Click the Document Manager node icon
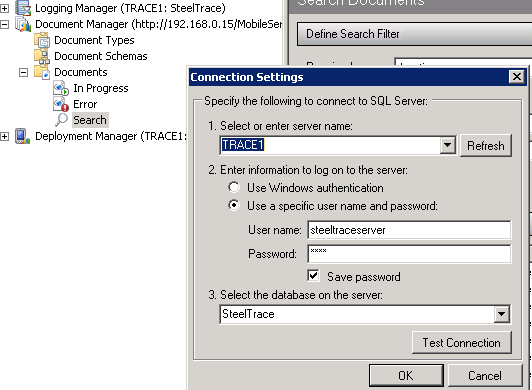This screenshot has width=532, height=390. tap(23, 24)
